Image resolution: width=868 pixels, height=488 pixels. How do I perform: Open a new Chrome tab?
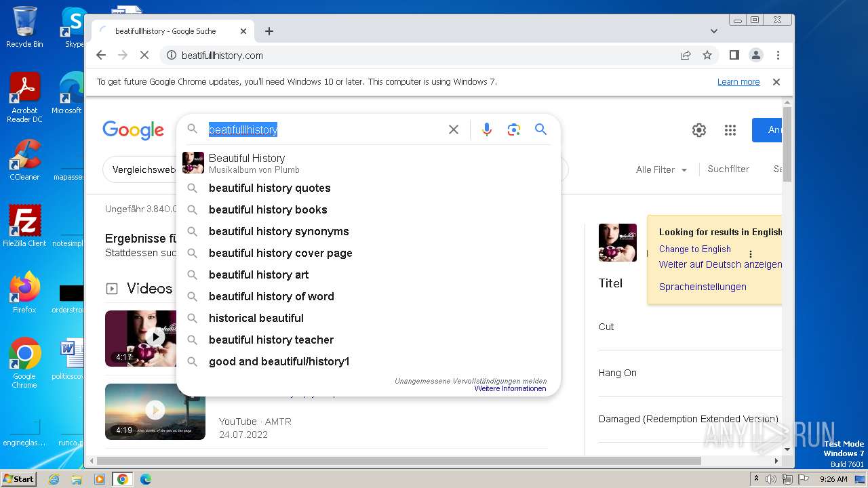269,31
